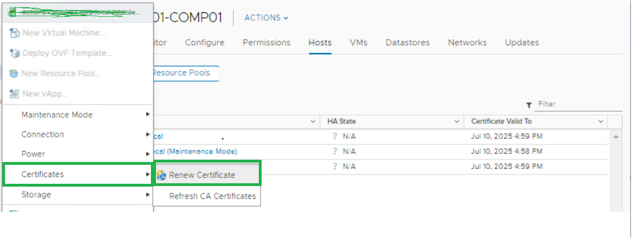Click the Actions menu header icon

tap(13, 12)
